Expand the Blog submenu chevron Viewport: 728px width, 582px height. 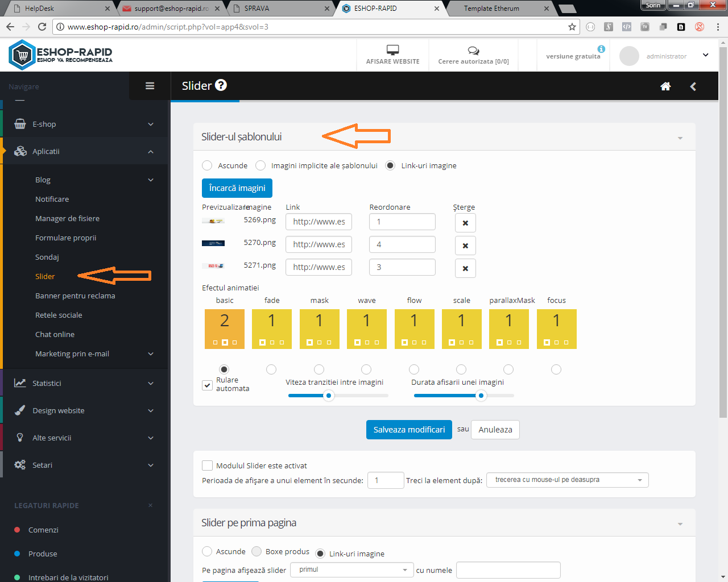[151, 180]
